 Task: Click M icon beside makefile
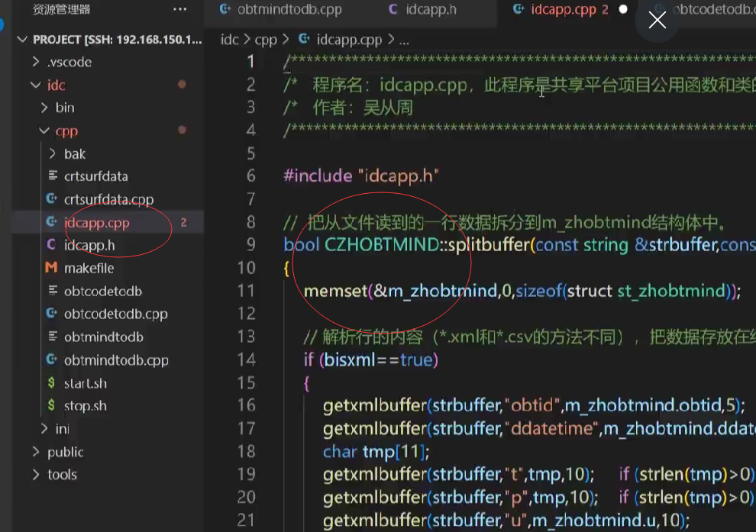(51, 267)
